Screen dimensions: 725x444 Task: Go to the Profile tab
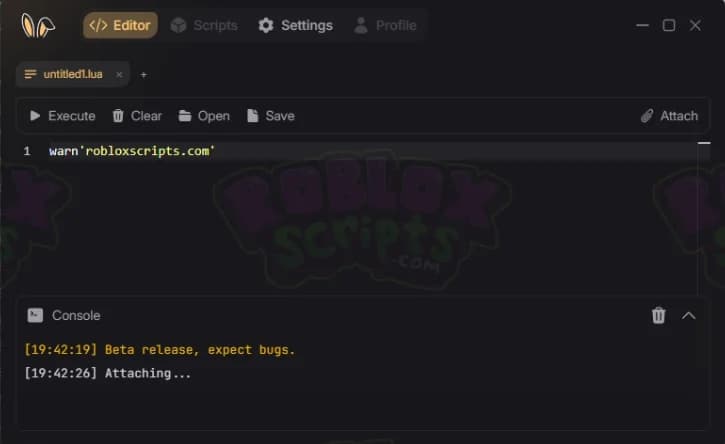click(x=385, y=25)
